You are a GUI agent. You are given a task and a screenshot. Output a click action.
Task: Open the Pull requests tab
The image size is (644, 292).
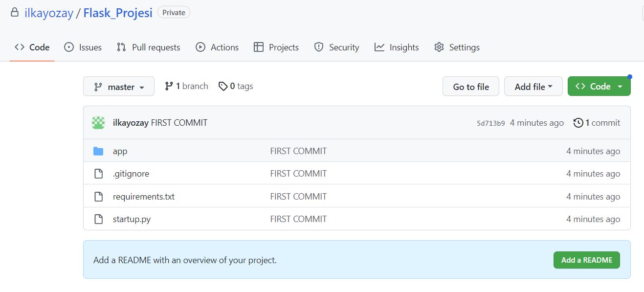click(x=148, y=47)
